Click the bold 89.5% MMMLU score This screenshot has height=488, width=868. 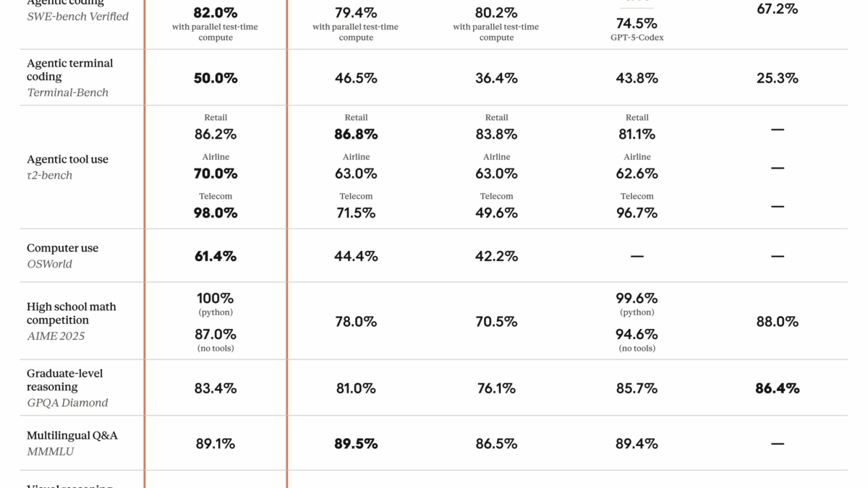[356, 444]
